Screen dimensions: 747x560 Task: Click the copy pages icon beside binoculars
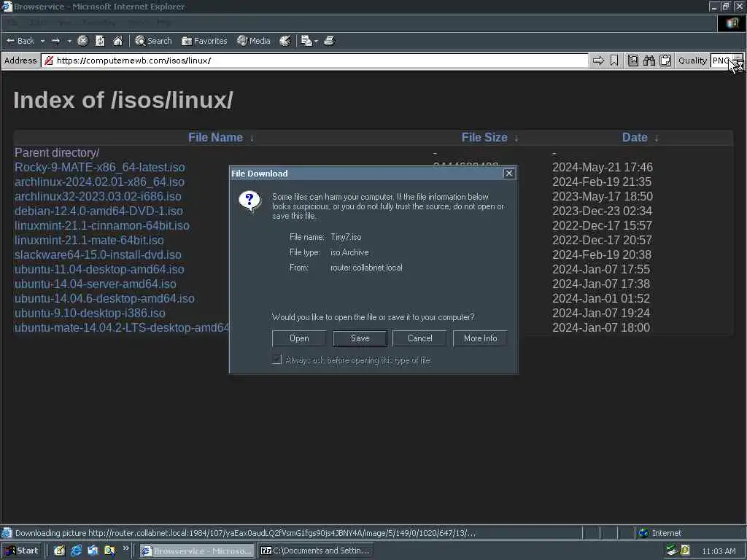pyautogui.click(x=665, y=61)
